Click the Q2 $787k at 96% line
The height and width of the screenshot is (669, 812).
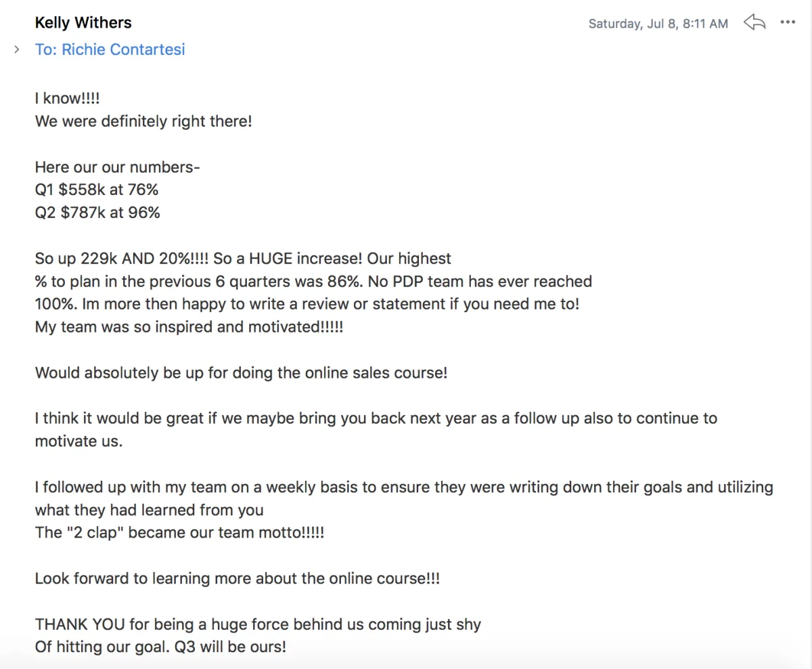[97, 213]
